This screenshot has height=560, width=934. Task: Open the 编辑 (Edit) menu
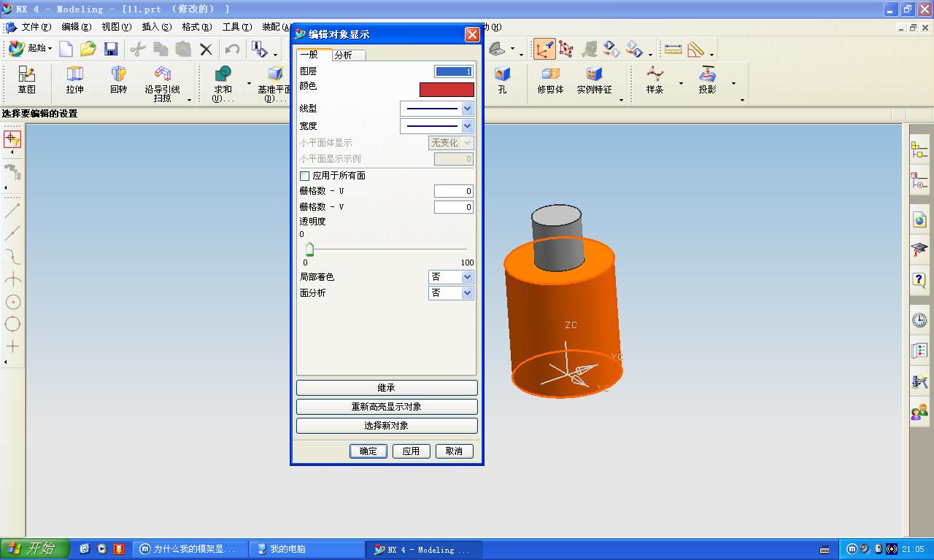click(77, 27)
